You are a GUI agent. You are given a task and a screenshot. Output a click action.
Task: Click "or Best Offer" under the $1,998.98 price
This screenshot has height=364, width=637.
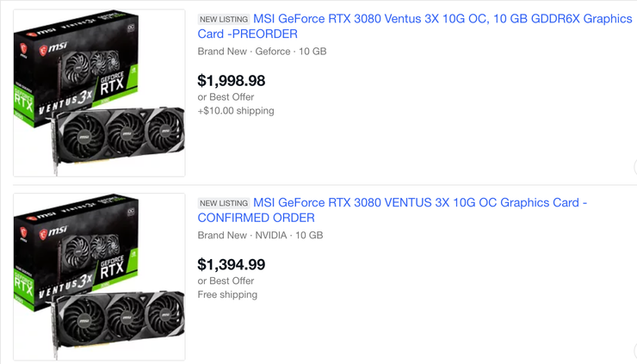coord(226,97)
